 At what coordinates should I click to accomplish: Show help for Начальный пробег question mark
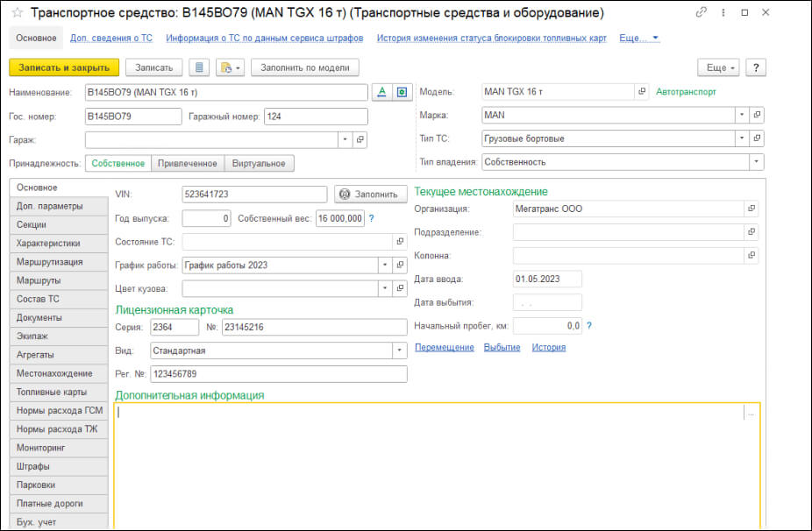pyautogui.click(x=588, y=326)
